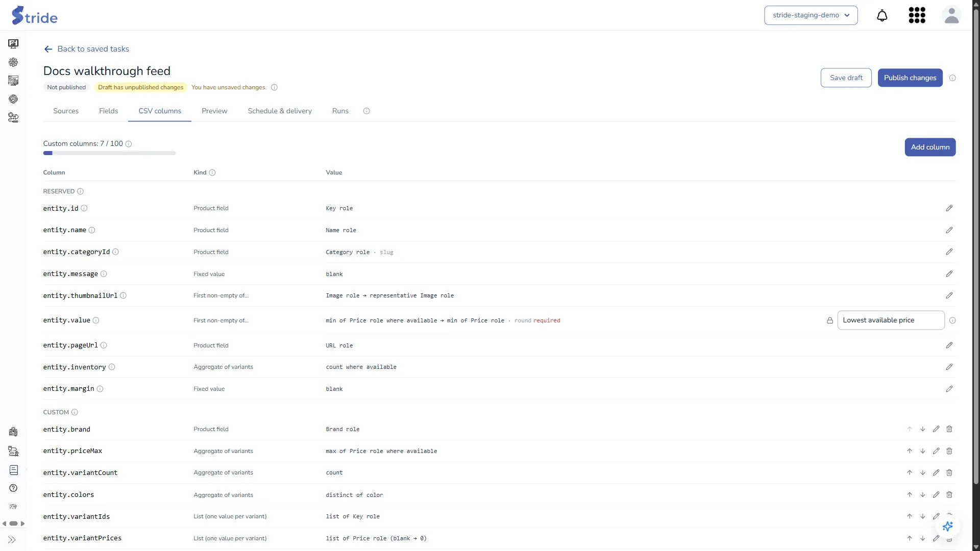Edit the entity.thumbnailUrl column
This screenshot has height=551, width=980.
point(949,295)
